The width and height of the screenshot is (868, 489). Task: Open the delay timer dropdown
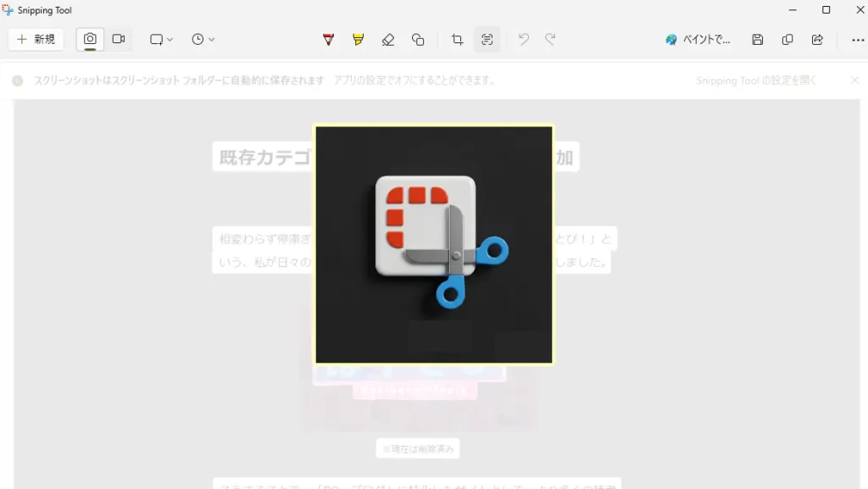(x=203, y=40)
